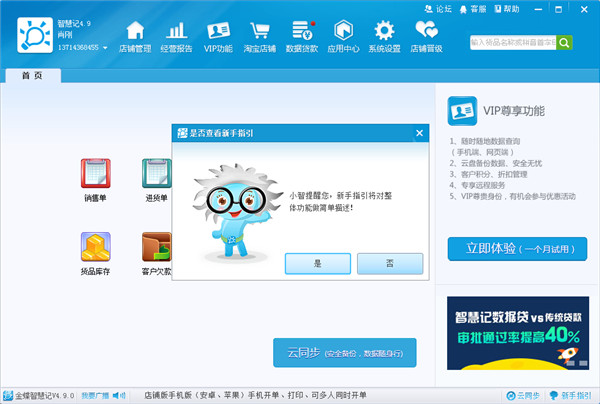Expand account dropdown next to 13714368455
The width and height of the screenshot is (600, 404).
tap(105, 48)
